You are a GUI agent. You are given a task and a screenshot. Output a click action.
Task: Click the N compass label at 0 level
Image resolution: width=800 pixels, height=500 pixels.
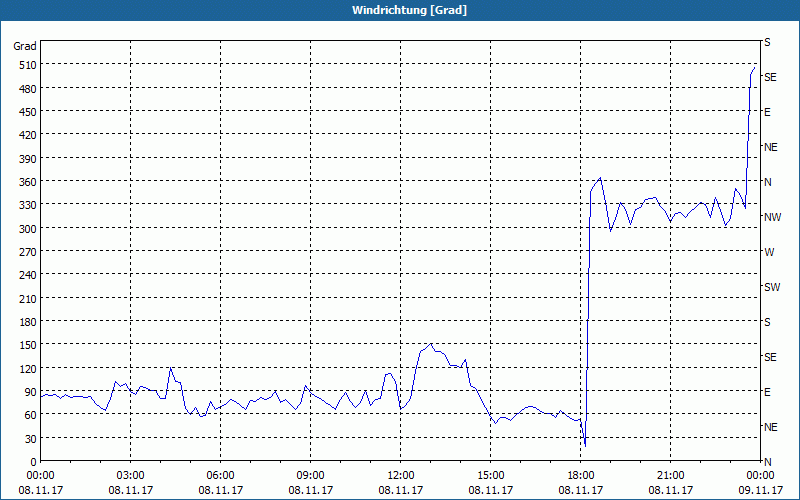[x=768, y=462]
